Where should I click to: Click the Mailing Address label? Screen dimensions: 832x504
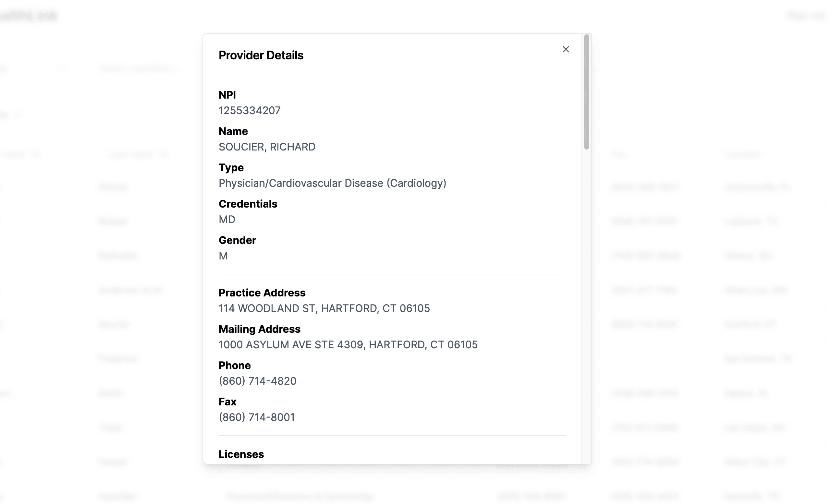pos(259,329)
